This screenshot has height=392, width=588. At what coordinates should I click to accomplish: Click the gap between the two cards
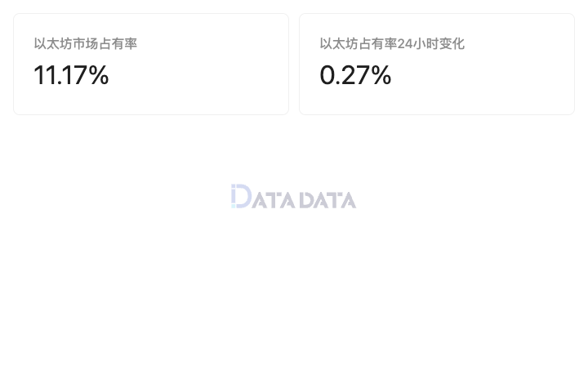[x=294, y=65]
